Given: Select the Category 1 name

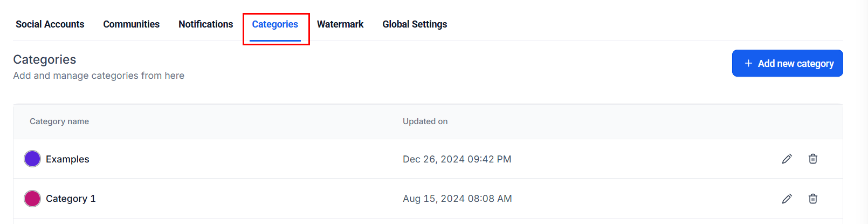Looking at the screenshot, I should point(71,199).
